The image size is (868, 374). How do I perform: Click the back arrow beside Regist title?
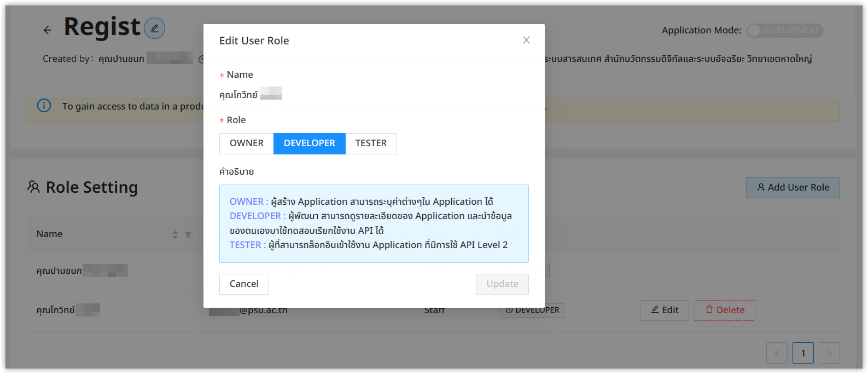pos(48,30)
